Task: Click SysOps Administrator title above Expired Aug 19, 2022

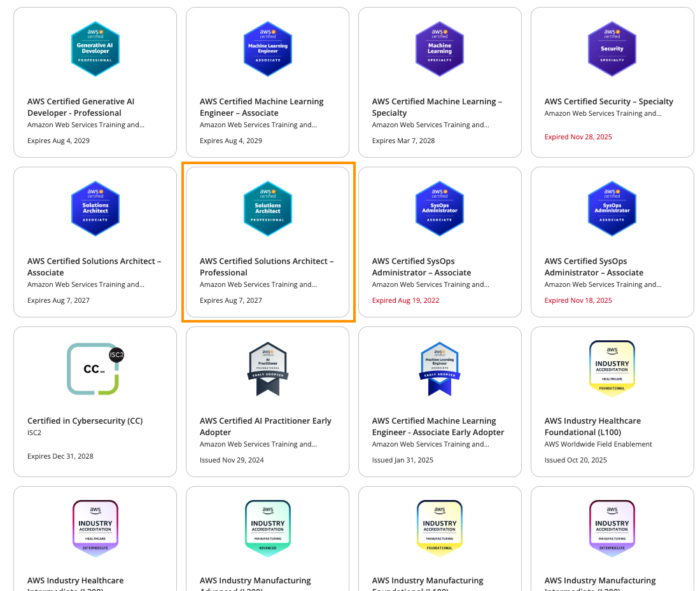Action: [x=421, y=267]
